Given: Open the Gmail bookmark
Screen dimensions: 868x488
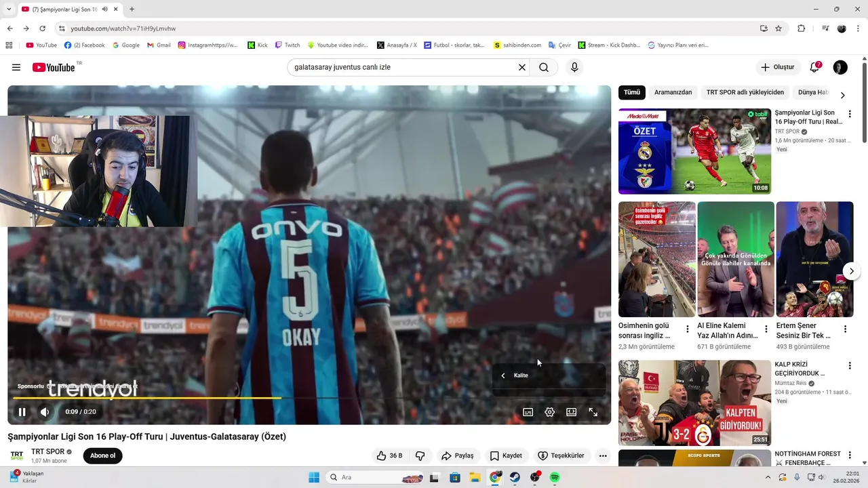Looking at the screenshot, I should 159,45.
